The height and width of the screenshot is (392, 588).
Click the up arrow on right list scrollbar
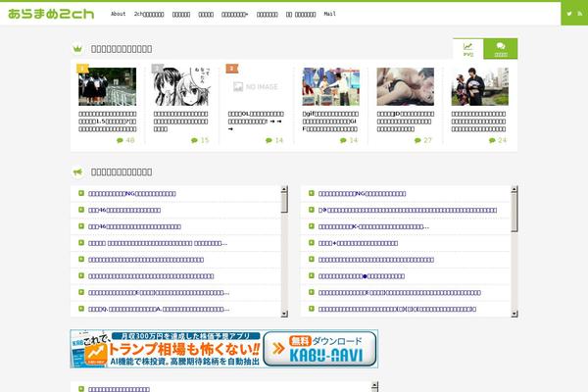pos(514,189)
